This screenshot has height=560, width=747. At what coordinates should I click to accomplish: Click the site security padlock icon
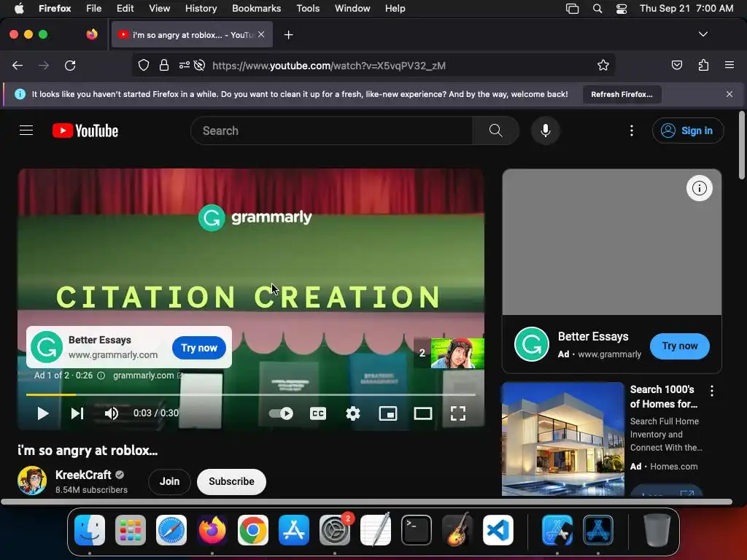(164, 66)
